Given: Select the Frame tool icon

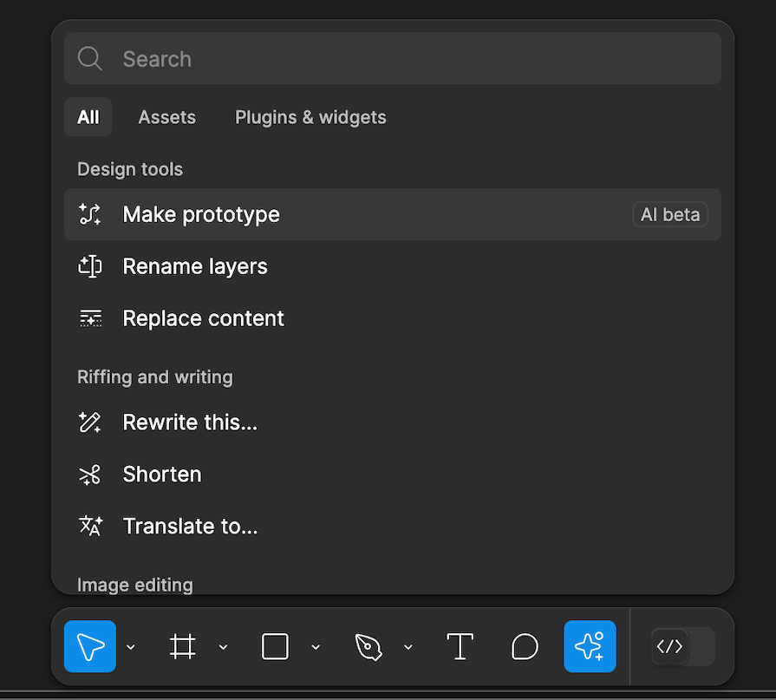Looking at the screenshot, I should (x=182, y=646).
